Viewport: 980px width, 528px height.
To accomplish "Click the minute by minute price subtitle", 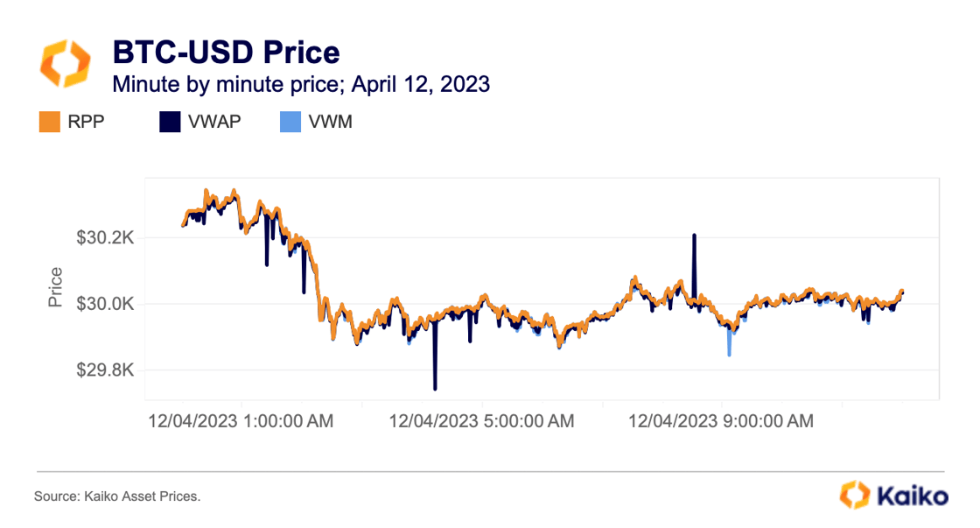I will pos(301,86).
